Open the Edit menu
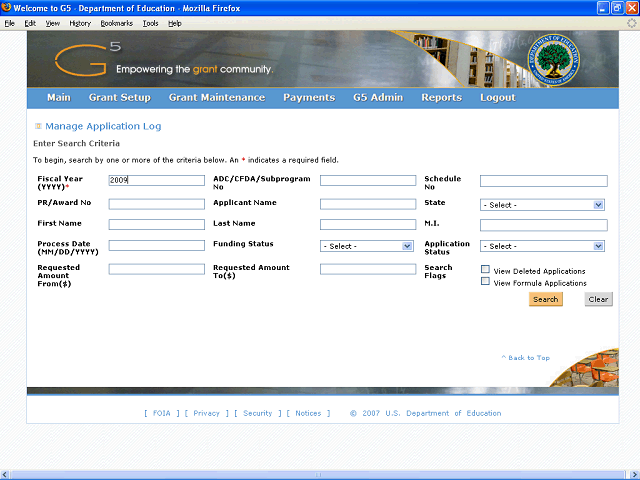Screen dimensions: 640x480 [30, 23]
